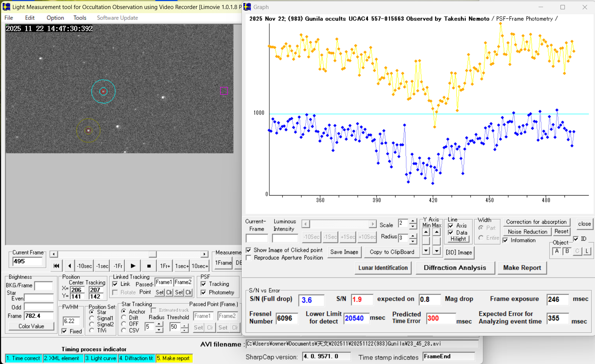Viewport: 595px width, 364px height.
Task: Open the Option menu
Action: tap(55, 18)
